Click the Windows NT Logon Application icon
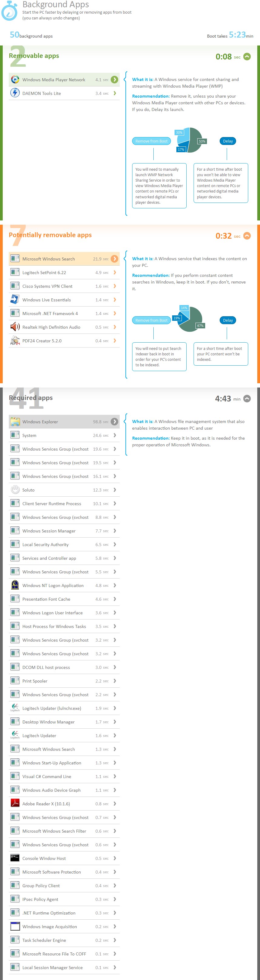The width and height of the screenshot is (260, 980). click(15, 585)
